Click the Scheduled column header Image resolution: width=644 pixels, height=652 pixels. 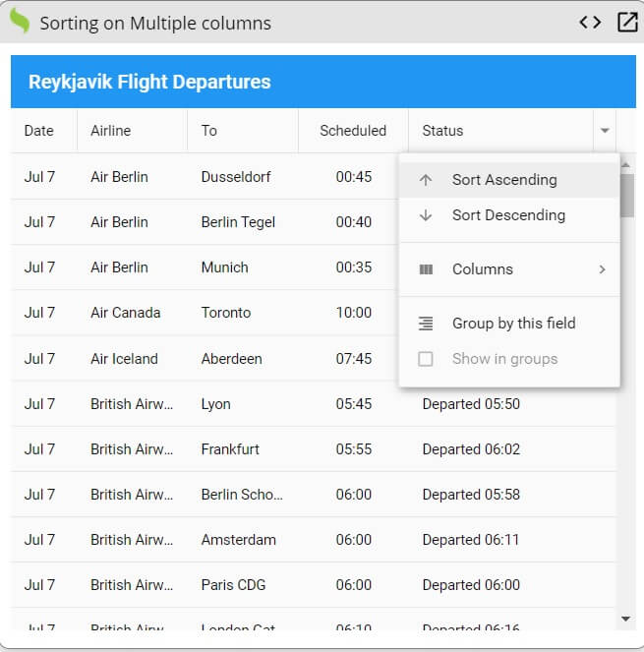click(x=353, y=131)
